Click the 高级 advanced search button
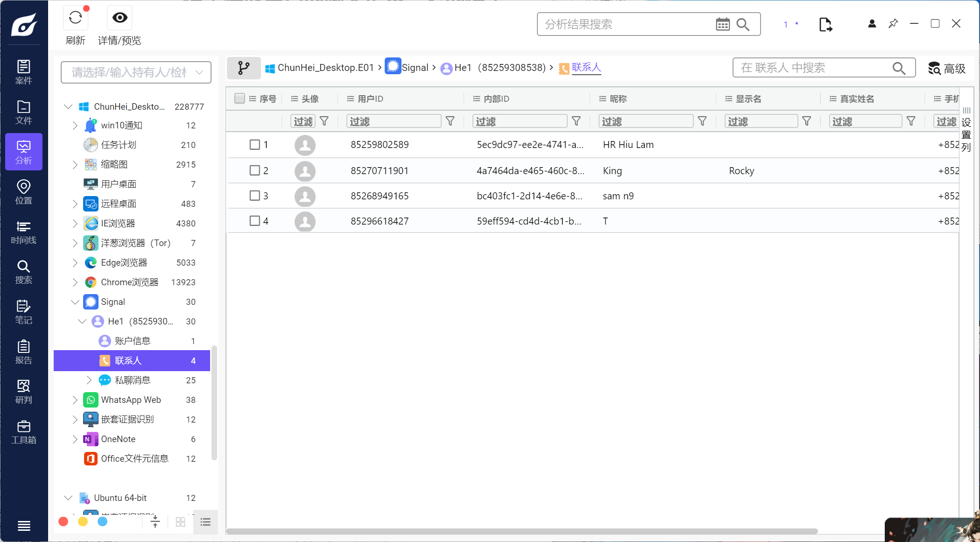 (x=946, y=69)
